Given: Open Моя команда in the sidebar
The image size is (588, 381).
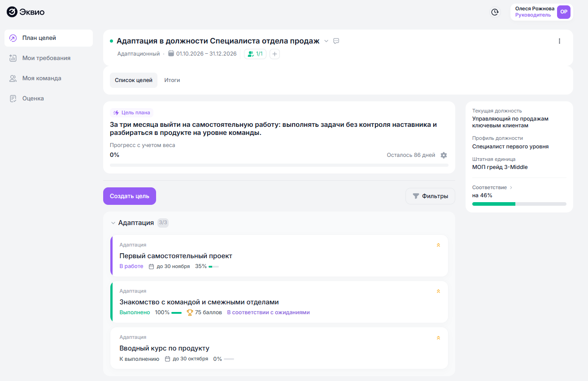Looking at the screenshot, I should click(48, 78).
